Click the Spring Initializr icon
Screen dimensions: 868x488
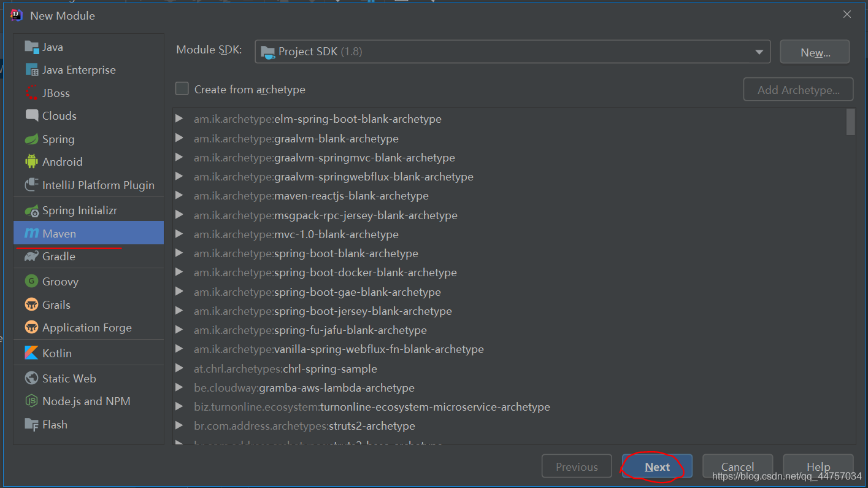tap(32, 211)
